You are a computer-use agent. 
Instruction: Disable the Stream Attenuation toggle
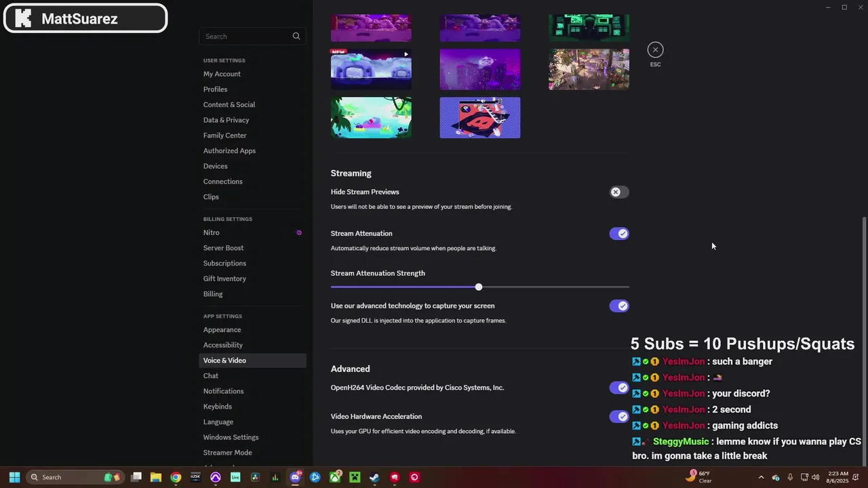pyautogui.click(x=619, y=233)
